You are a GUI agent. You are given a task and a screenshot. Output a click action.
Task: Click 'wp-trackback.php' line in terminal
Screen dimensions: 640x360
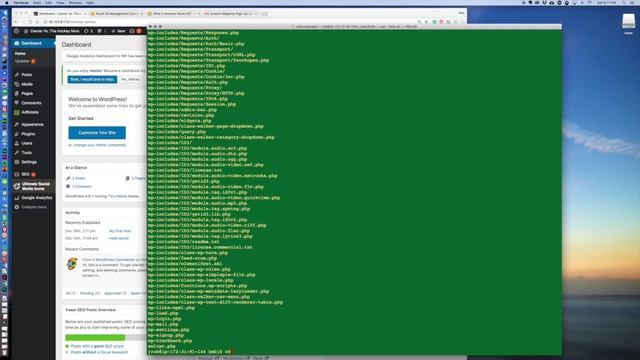point(170,341)
